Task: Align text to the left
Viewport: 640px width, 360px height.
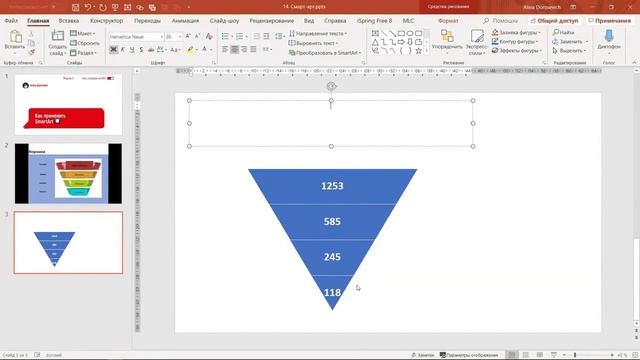Action: pos(225,49)
